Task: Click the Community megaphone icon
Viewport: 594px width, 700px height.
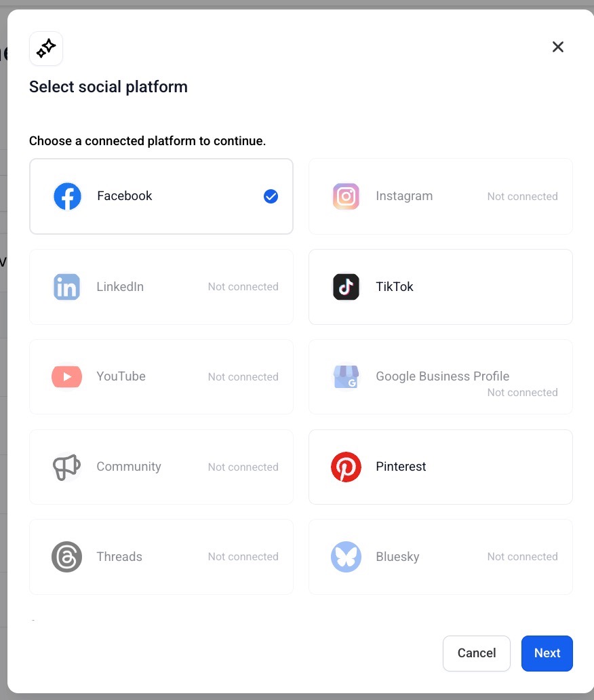Action: pos(66,467)
